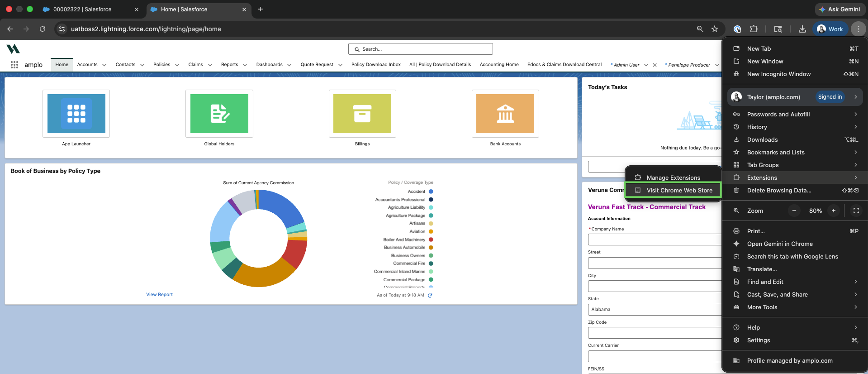
Task: Reload the current page
Action: 43,29
